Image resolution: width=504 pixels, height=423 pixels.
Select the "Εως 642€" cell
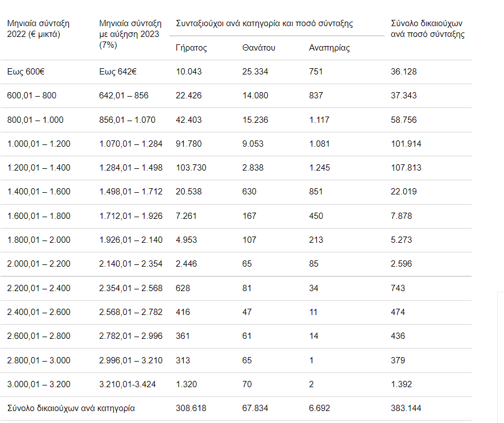[x=118, y=72]
